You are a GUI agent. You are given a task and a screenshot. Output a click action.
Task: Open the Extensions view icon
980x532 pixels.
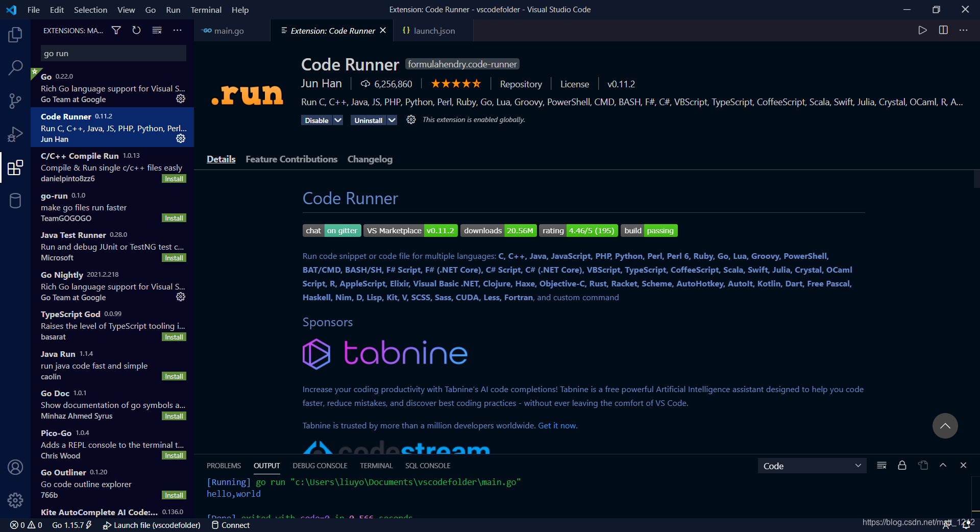point(15,167)
